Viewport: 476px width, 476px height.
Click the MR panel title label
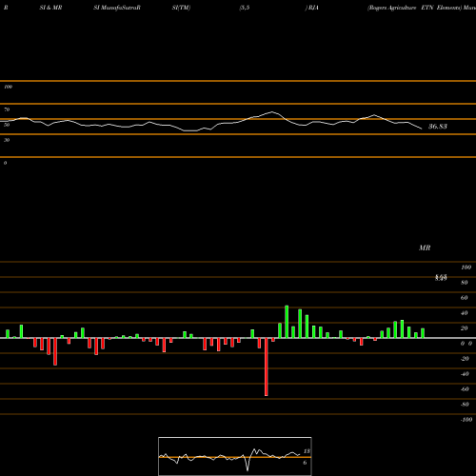pyautogui.click(x=425, y=248)
